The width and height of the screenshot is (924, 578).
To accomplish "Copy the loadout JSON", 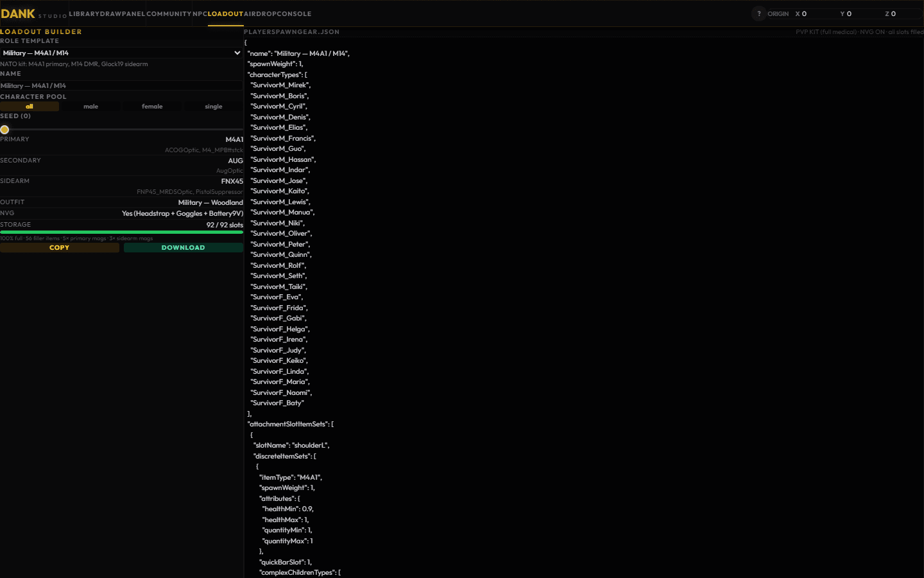I will pyautogui.click(x=59, y=247).
